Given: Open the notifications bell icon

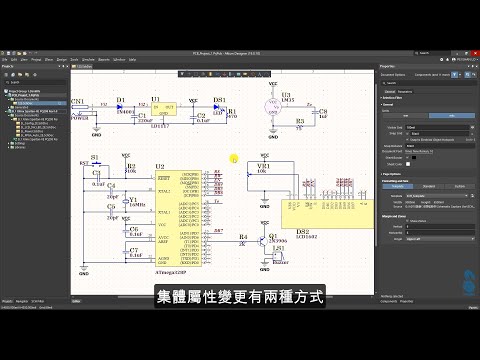Looking at the screenshot, I should click(x=448, y=59).
